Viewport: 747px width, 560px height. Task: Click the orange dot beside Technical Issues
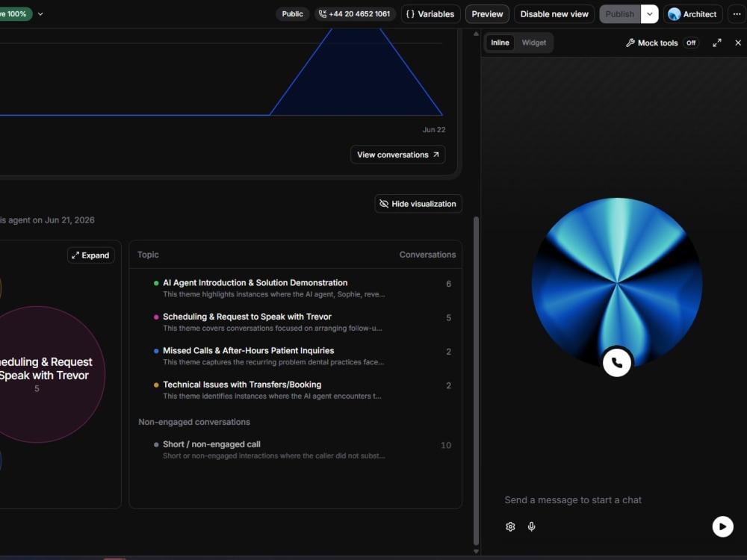[156, 385]
